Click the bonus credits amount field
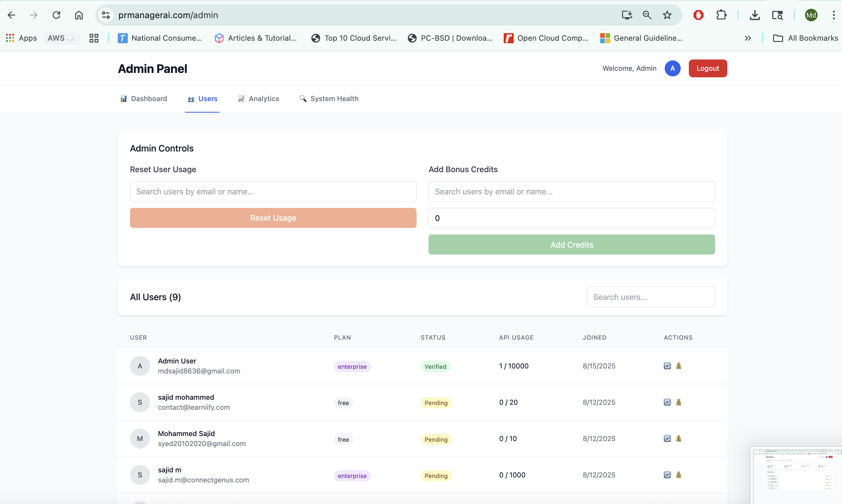The height and width of the screenshot is (504, 842). coord(572,218)
